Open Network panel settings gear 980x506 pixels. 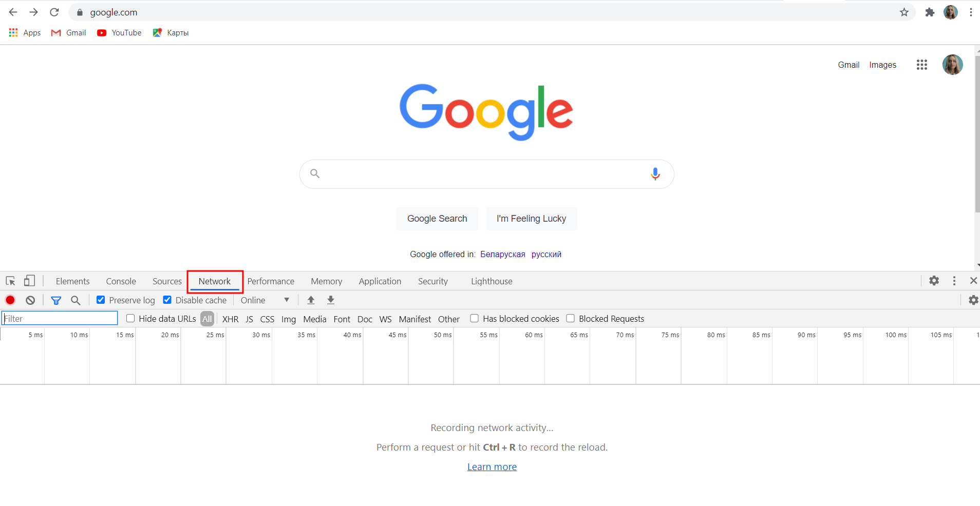[x=973, y=300]
